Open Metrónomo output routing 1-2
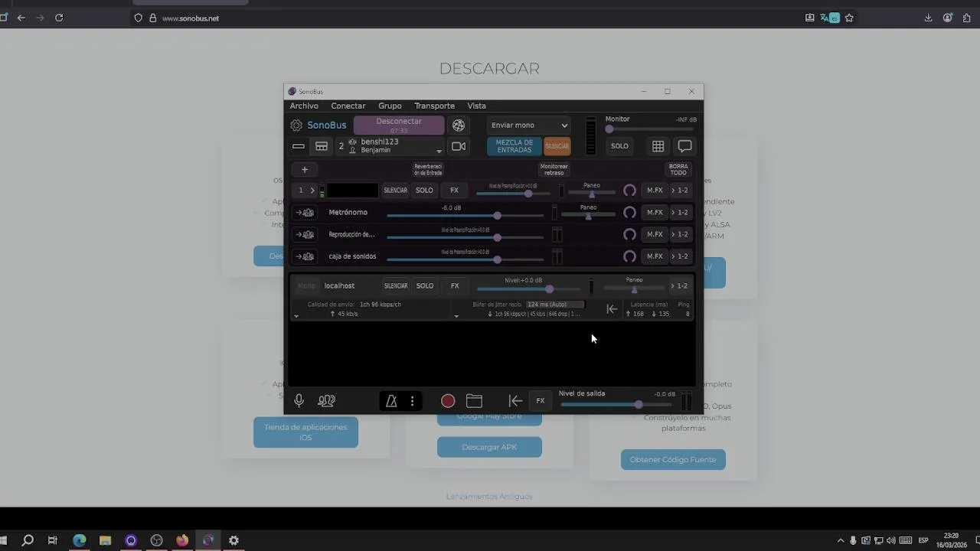The height and width of the screenshot is (551, 980). [679, 213]
